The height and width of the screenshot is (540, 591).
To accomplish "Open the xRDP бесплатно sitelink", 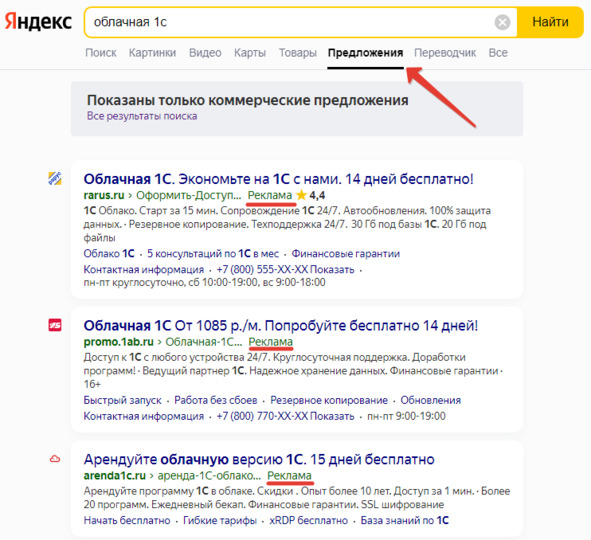I will click(x=309, y=521).
